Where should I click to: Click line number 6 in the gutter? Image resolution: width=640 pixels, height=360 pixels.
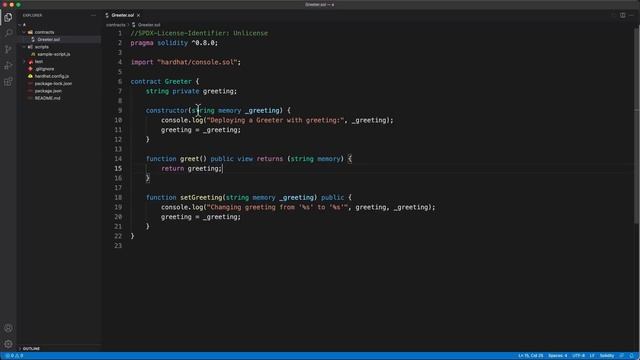click(x=120, y=82)
